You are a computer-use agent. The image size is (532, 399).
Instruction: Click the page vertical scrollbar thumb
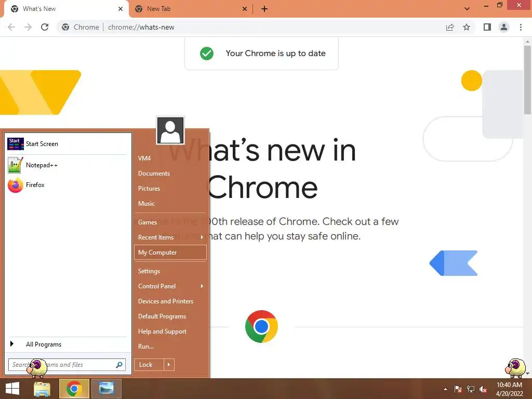pos(527,79)
